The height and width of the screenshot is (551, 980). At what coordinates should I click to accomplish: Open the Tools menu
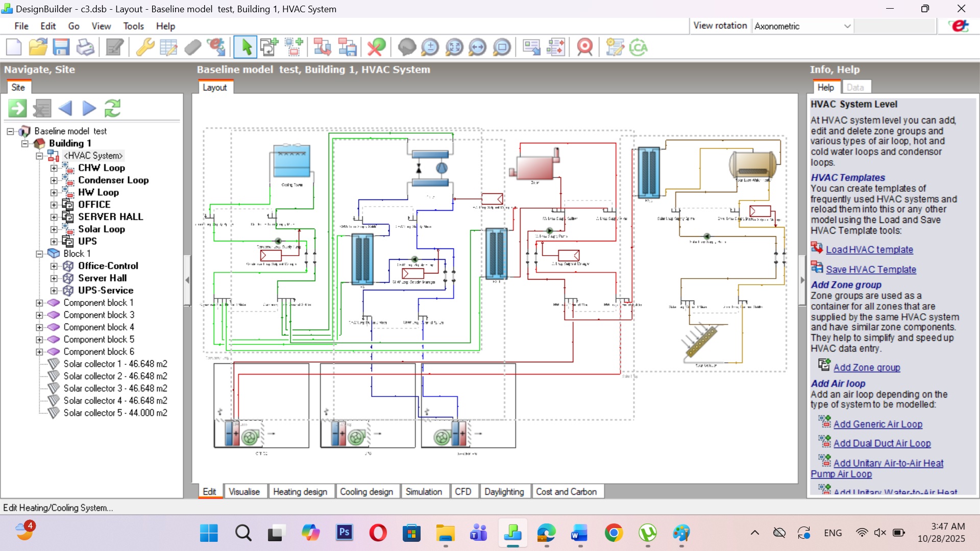coord(133,26)
